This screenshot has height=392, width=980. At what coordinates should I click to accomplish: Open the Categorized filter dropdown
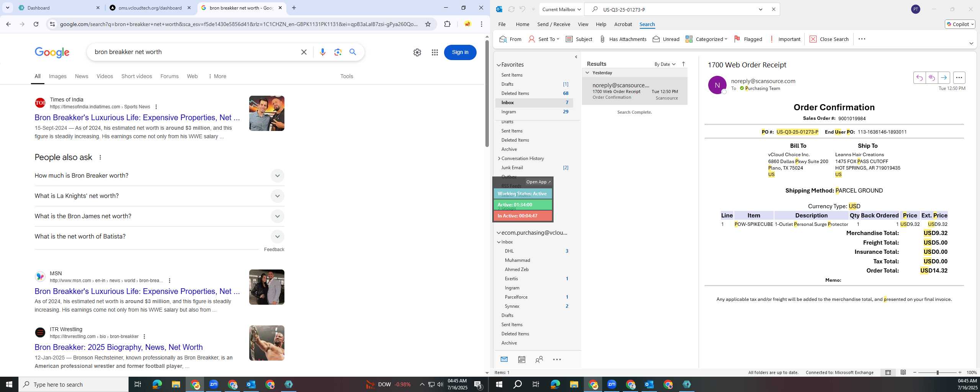point(706,39)
